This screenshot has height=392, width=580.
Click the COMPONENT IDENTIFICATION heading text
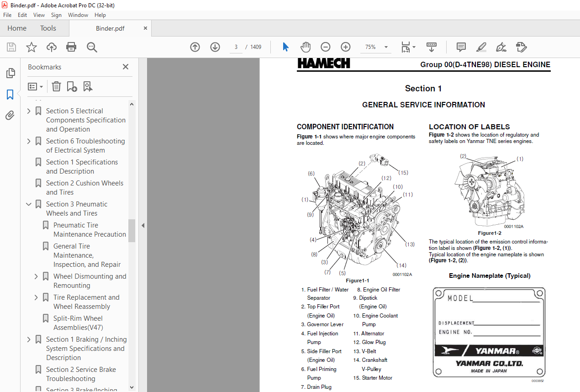(x=345, y=127)
